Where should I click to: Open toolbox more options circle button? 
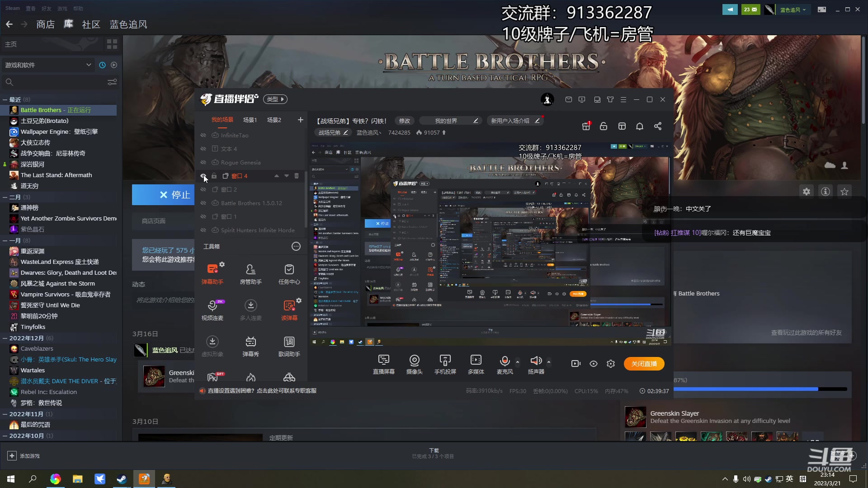click(296, 246)
